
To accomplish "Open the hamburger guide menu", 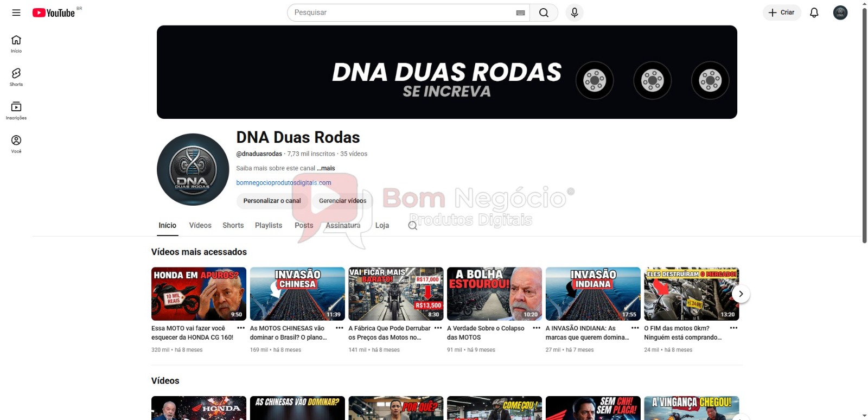I will click(16, 12).
